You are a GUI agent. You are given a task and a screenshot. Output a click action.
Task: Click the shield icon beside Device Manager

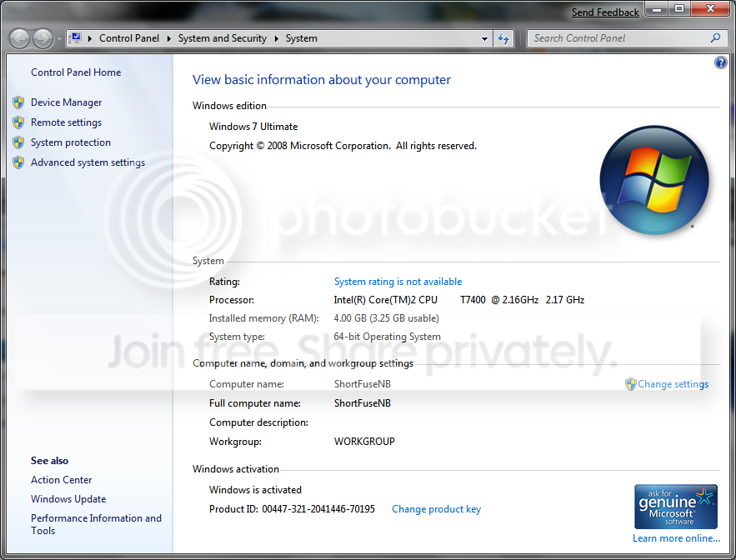pos(18,102)
